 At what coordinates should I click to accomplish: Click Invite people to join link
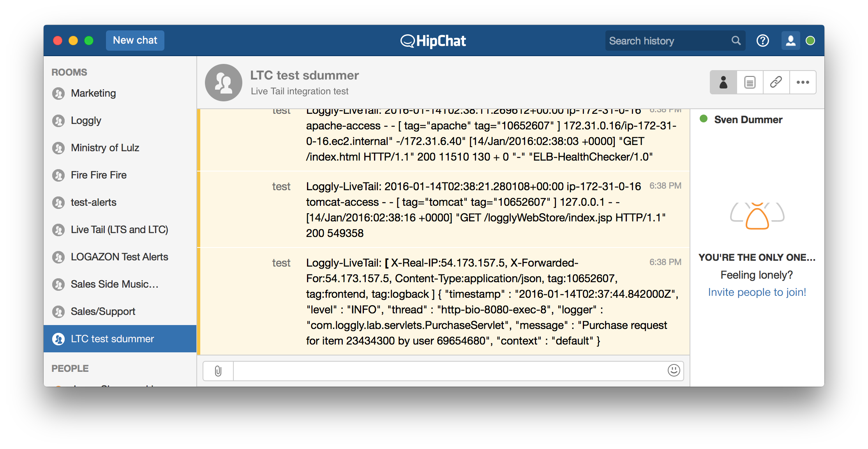pyautogui.click(x=757, y=292)
